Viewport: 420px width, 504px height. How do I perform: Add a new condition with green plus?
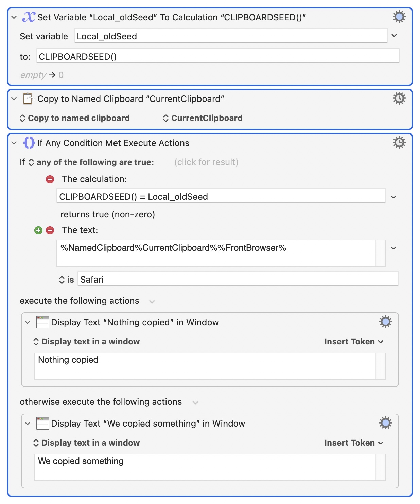tap(38, 230)
